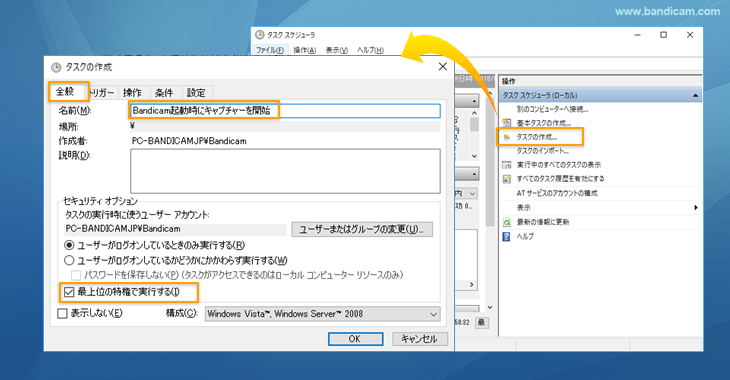This screenshot has height=380, width=730.
Task: Click すべてのタスク履歴を有効にする icon
Action: pos(507,179)
